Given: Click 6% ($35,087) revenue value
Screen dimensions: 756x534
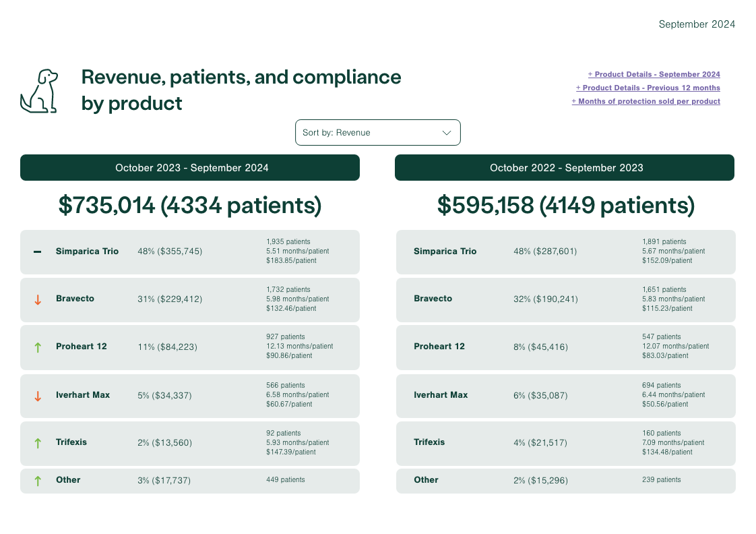Looking at the screenshot, I should pyautogui.click(x=540, y=396).
